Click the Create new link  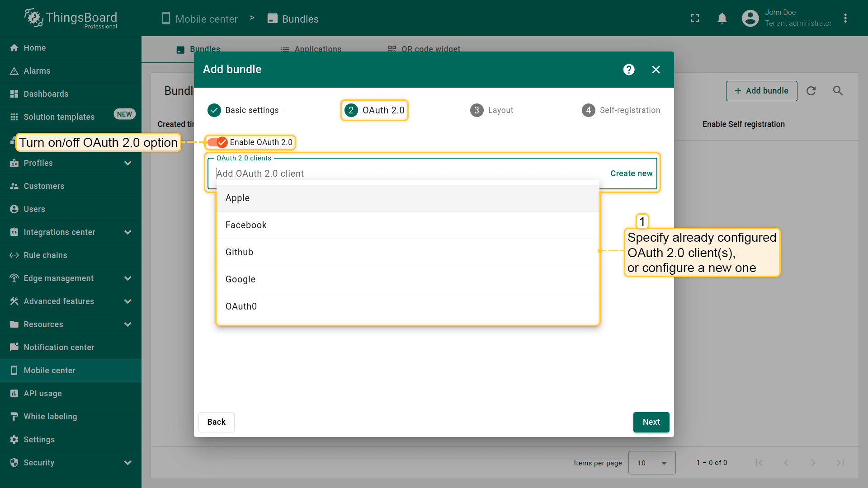[x=631, y=174]
